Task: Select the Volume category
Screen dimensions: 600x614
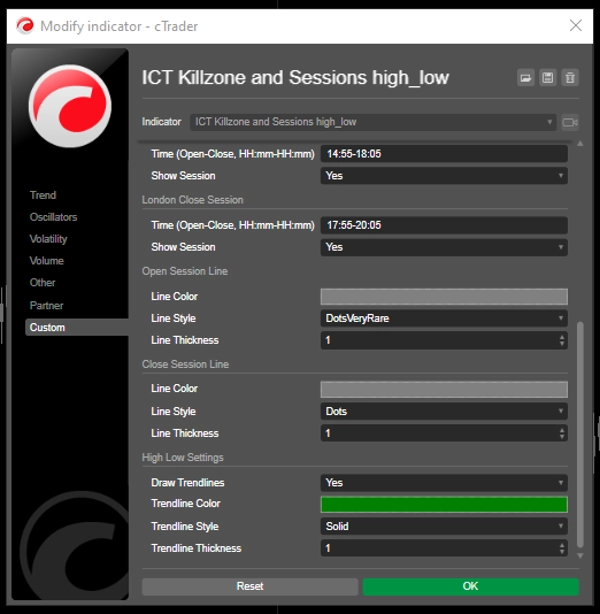Action: click(x=47, y=261)
